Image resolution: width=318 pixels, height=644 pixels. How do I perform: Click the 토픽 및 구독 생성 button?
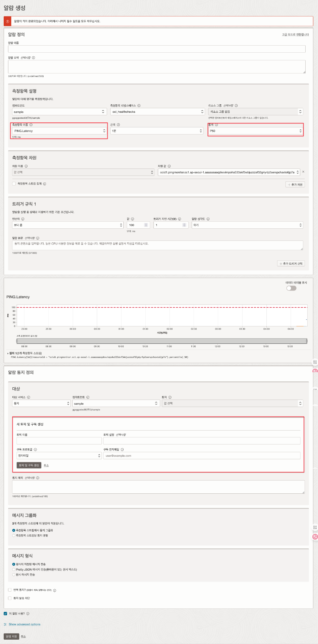click(29, 465)
